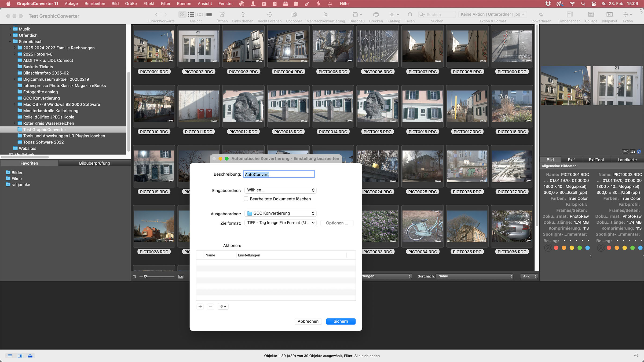Image resolution: width=644 pixels, height=362 pixels.
Task: Expand the 2025 Fotos 1-6 folder
Action: pos(15,54)
